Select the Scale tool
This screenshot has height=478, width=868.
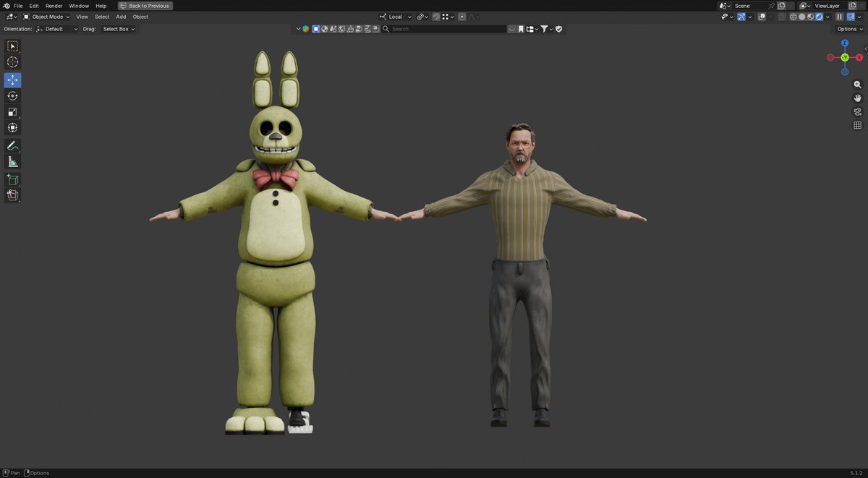point(12,112)
